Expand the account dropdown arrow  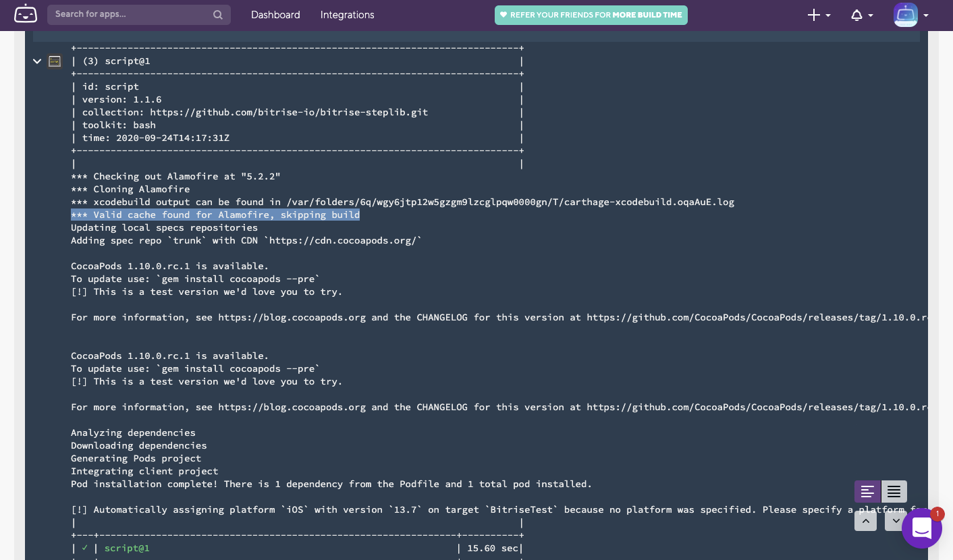[x=926, y=16]
